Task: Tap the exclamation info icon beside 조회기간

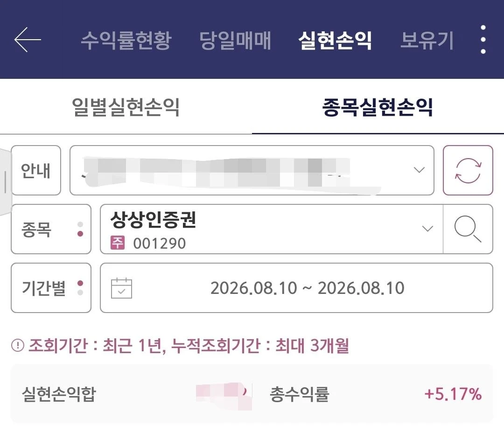Action: (18, 346)
